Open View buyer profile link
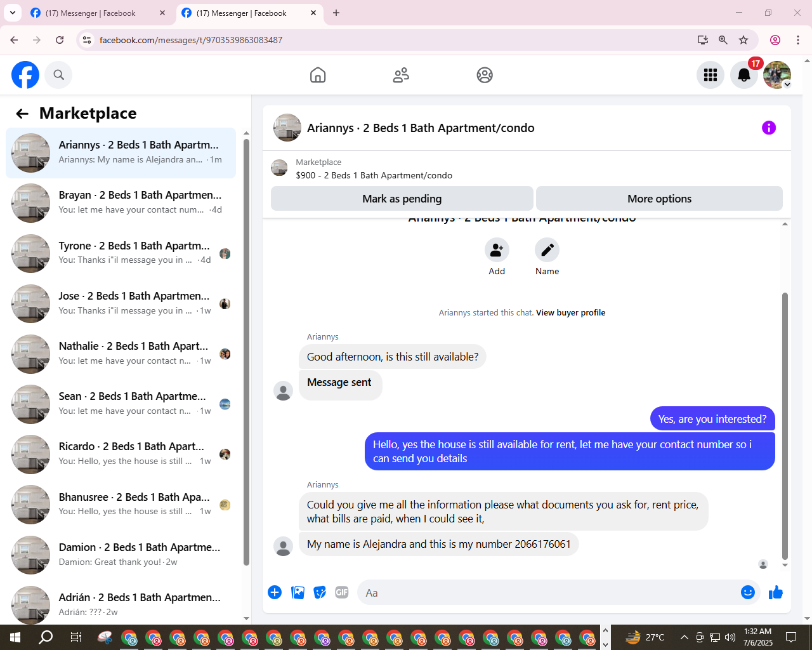 click(x=570, y=312)
